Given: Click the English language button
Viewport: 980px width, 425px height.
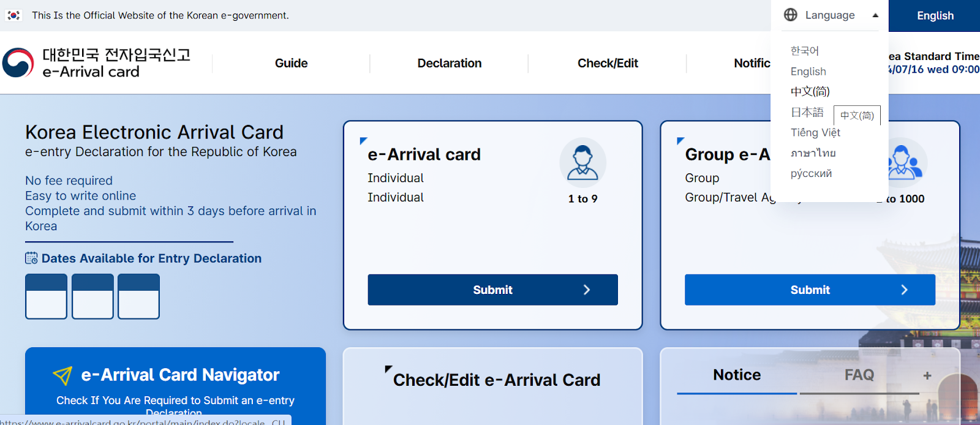Looking at the screenshot, I should 935,16.
